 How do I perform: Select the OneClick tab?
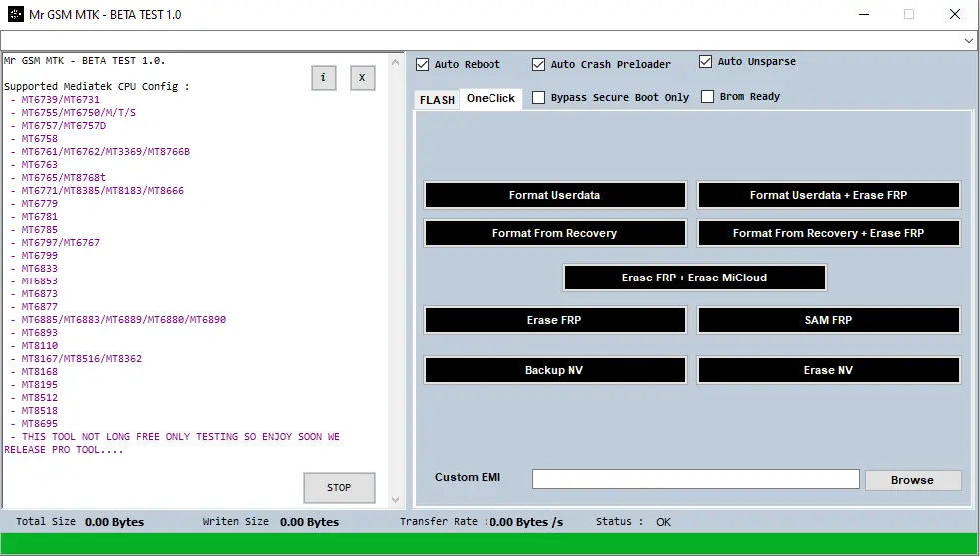[x=490, y=98]
